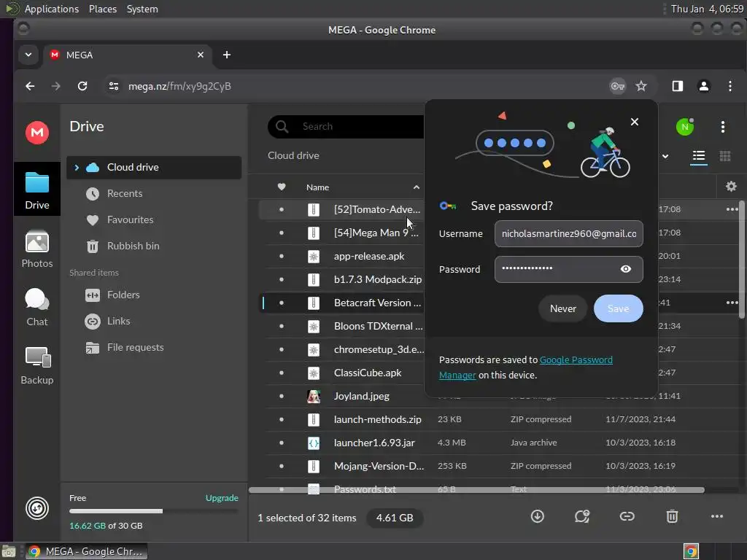Close the Save password popup
This screenshot has width=747, height=560.
coord(634,122)
